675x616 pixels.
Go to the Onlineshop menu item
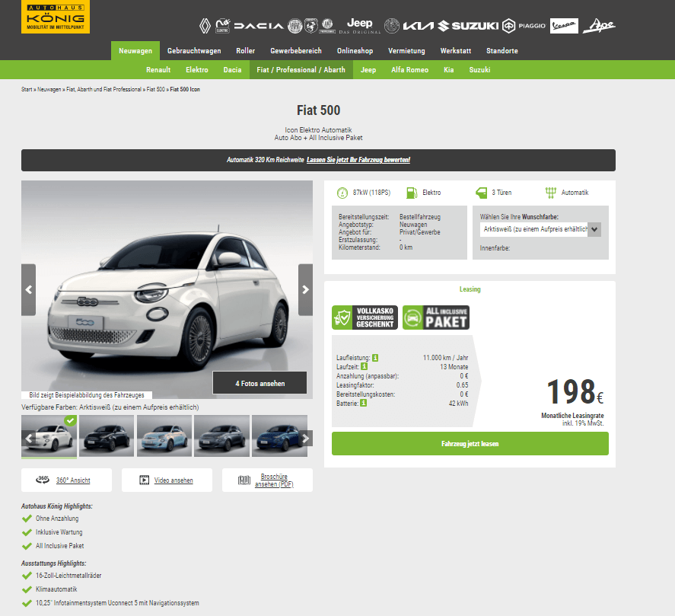[x=355, y=51]
